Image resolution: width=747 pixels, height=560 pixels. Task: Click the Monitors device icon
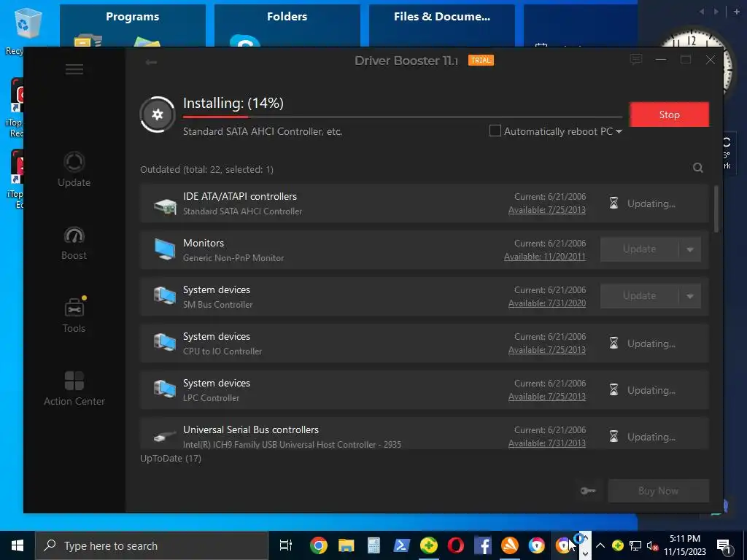(165, 249)
